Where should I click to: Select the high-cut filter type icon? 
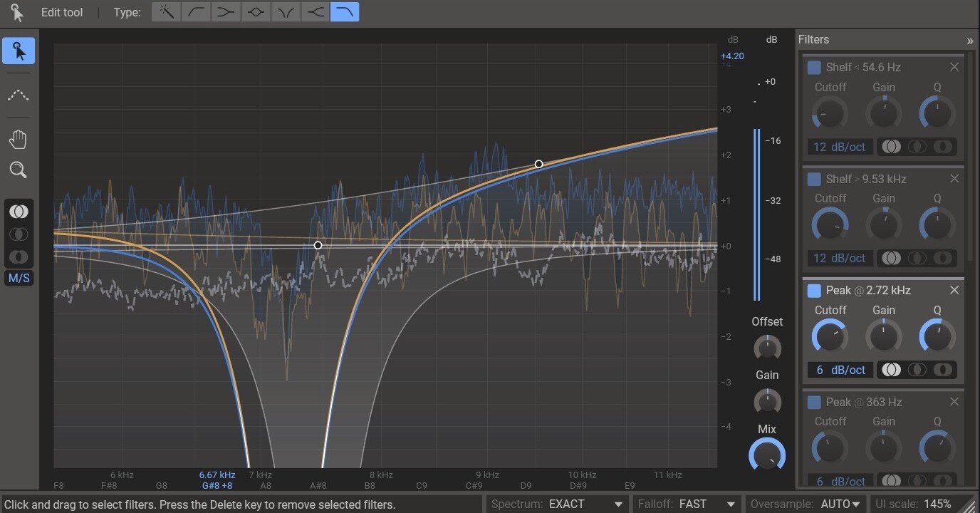pyautogui.click(x=345, y=12)
